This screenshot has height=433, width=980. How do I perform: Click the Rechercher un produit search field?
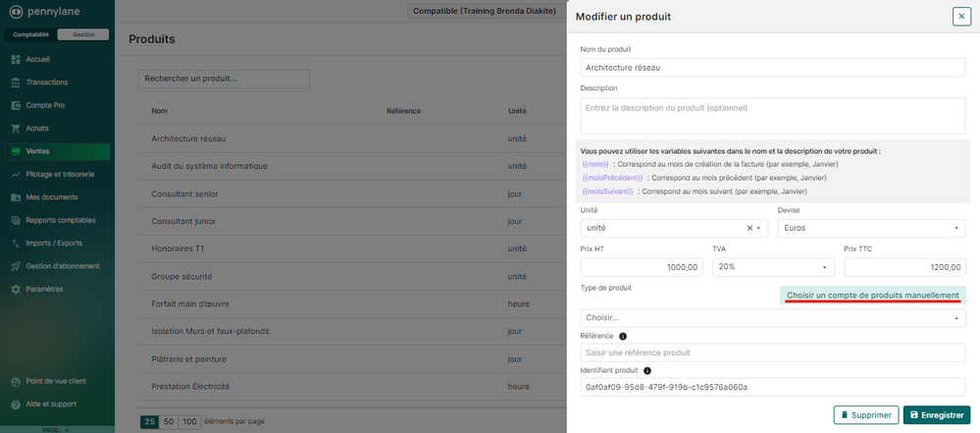click(x=224, y=79)
